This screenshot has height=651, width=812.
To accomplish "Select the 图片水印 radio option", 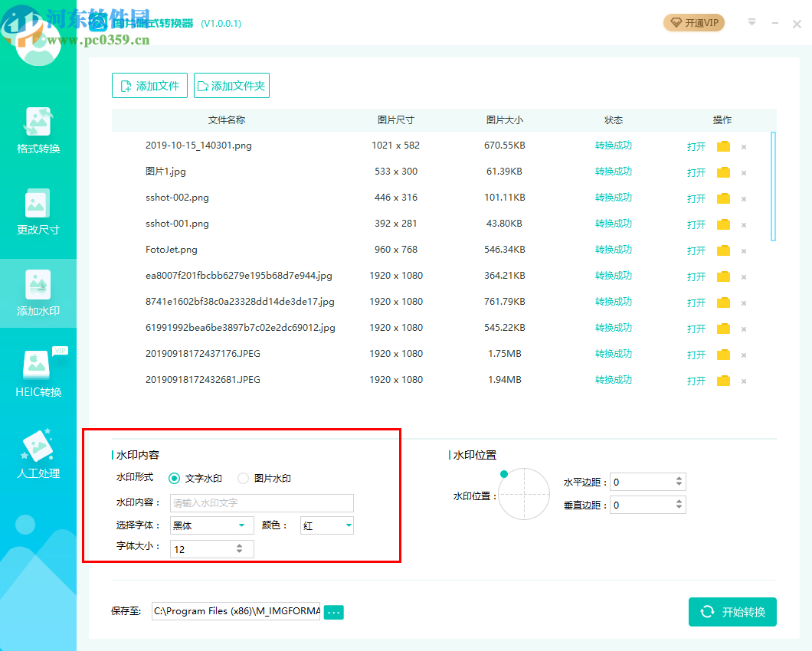I will 243,477.
